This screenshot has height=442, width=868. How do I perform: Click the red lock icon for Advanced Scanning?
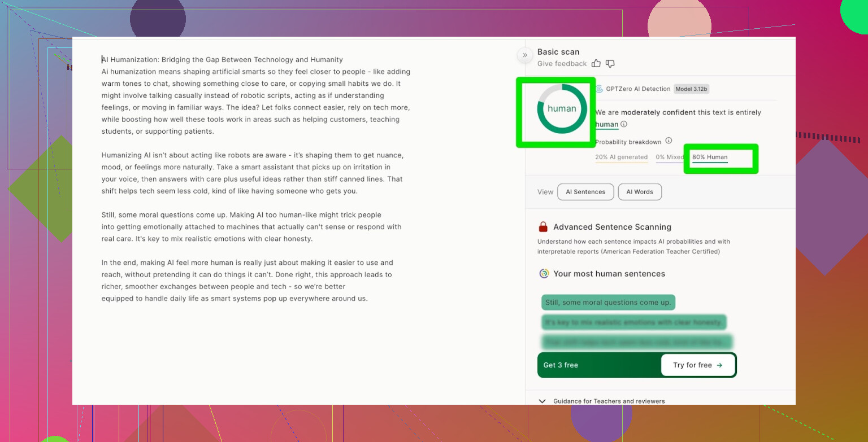point(543,227)
